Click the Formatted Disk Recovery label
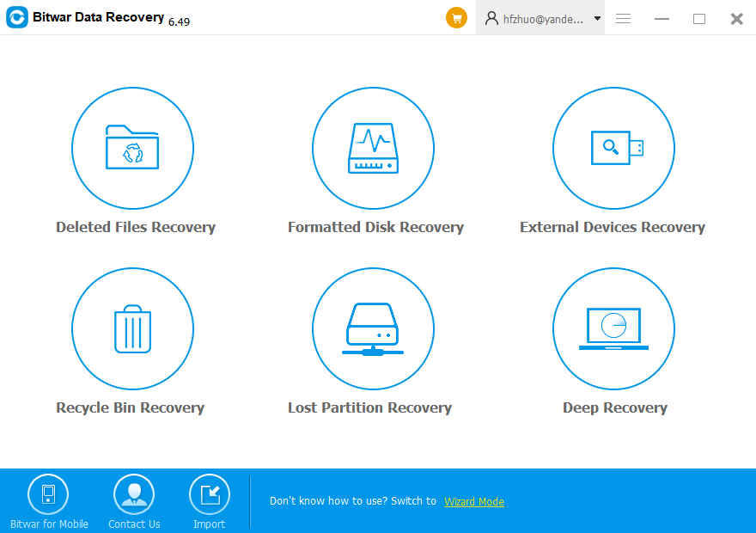Image resolution: width=756 pixels, height=533 pixels. [x=375, y=227]
